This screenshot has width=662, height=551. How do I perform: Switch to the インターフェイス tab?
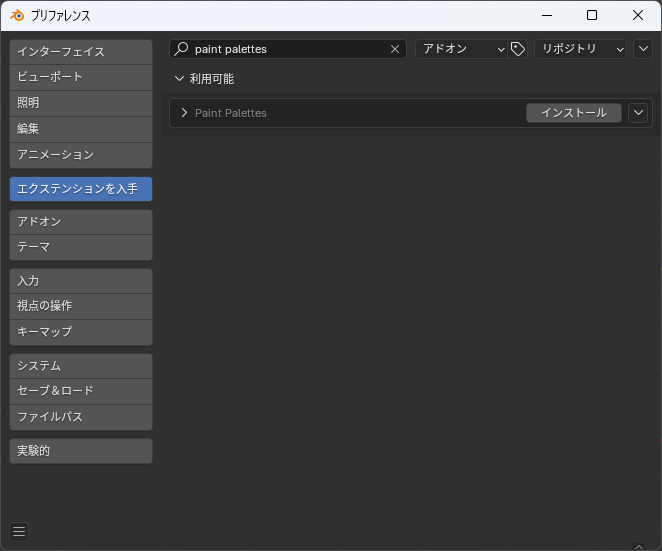click(81, 52)
